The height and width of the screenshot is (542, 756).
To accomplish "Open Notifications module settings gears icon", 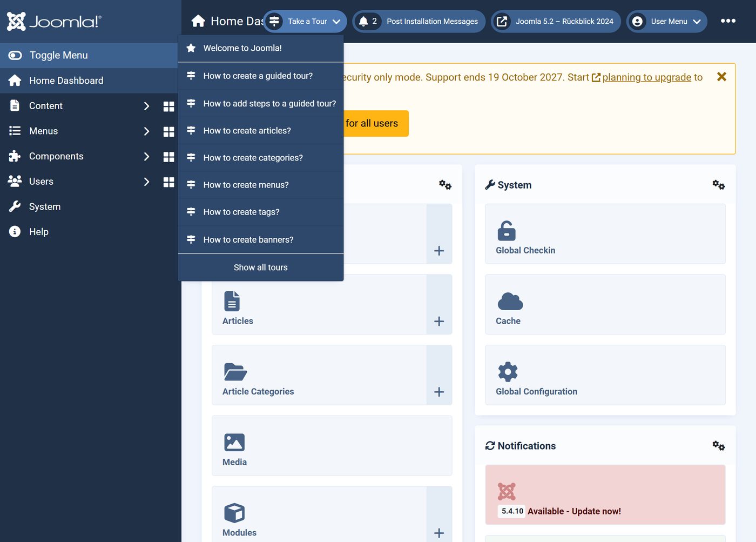I will [718, 446].
